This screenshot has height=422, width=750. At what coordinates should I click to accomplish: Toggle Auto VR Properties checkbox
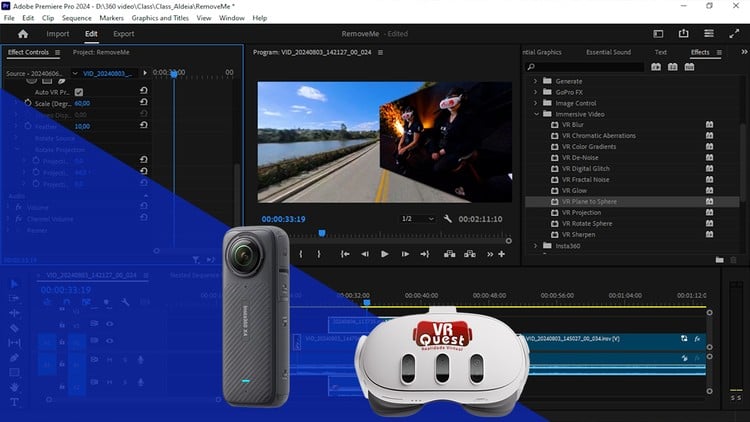click(x=79, y=92)
